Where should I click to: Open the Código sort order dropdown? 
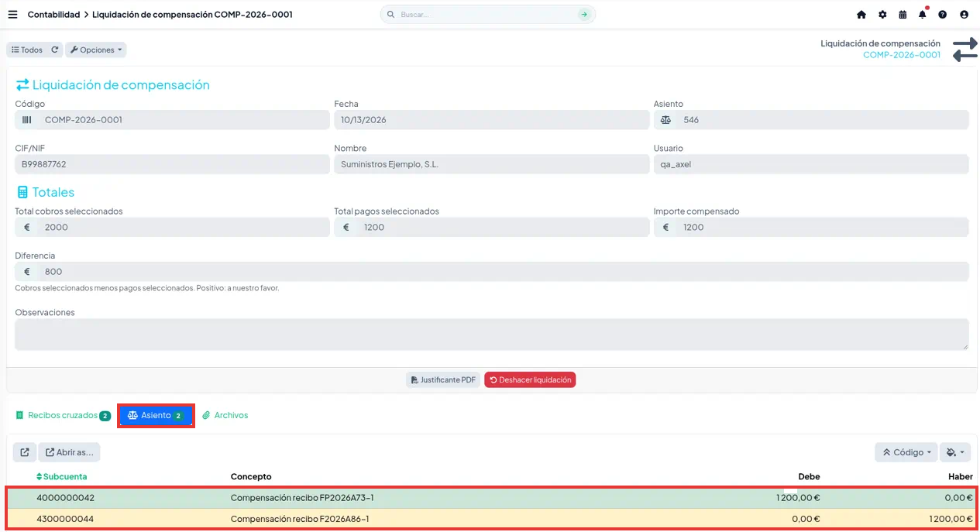[906, 452]
